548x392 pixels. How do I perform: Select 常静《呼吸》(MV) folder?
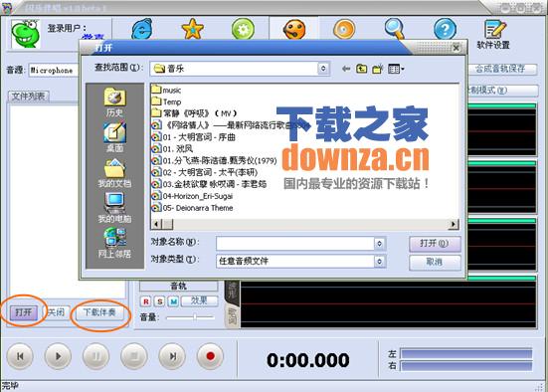194,113
